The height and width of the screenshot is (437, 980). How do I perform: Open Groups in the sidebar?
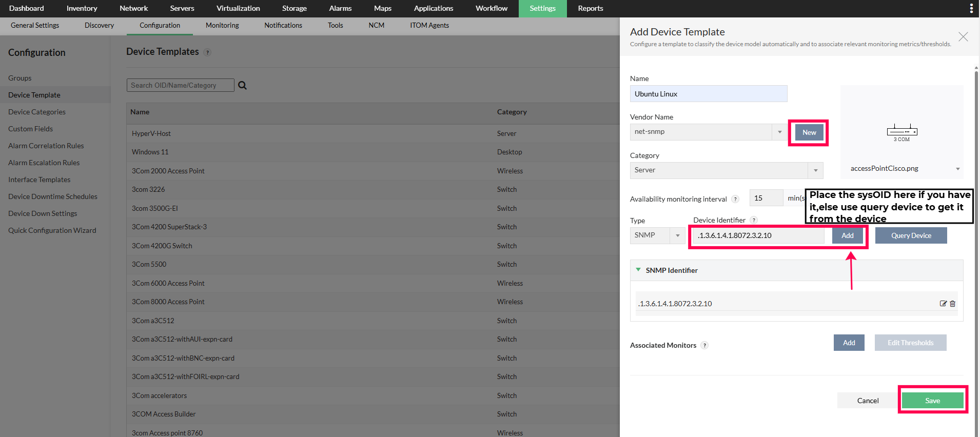tap(20, 78)
